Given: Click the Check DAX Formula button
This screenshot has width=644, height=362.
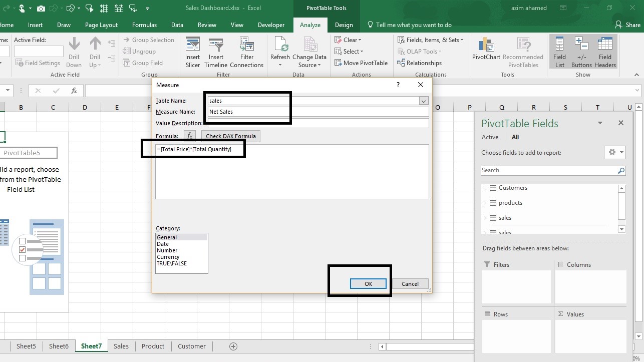Looking at the screenshot, I should (231, 136).
